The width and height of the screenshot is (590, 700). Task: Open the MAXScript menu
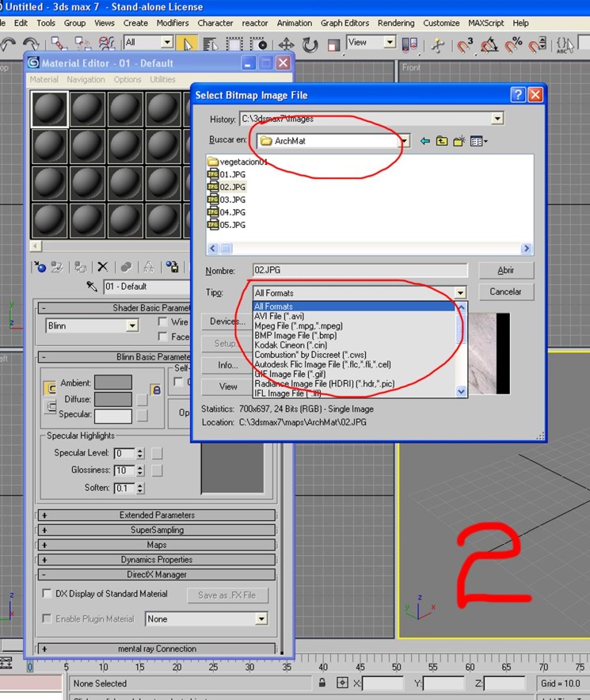coord(486,23)
